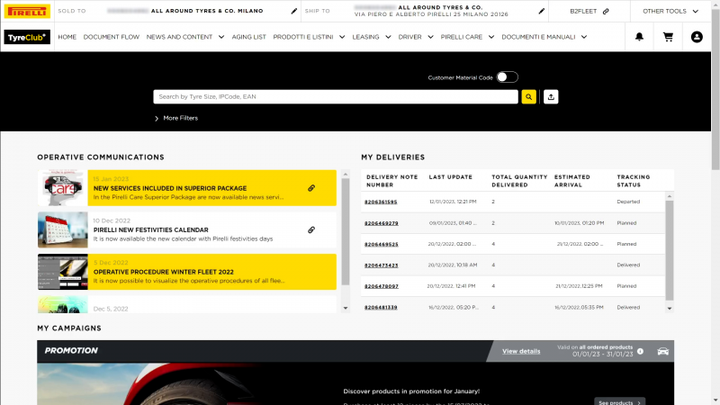Click the upload file icon beside search
Screen dimensions: 720x405
(x=551, y=97)
